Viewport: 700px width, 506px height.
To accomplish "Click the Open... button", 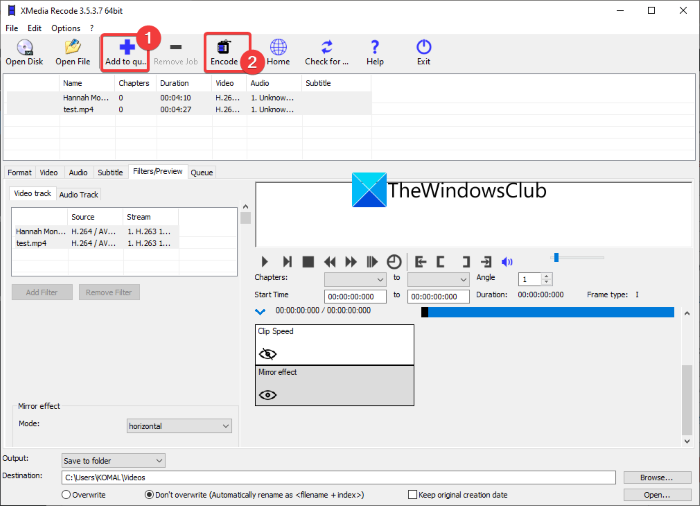I will pos(656,495).
